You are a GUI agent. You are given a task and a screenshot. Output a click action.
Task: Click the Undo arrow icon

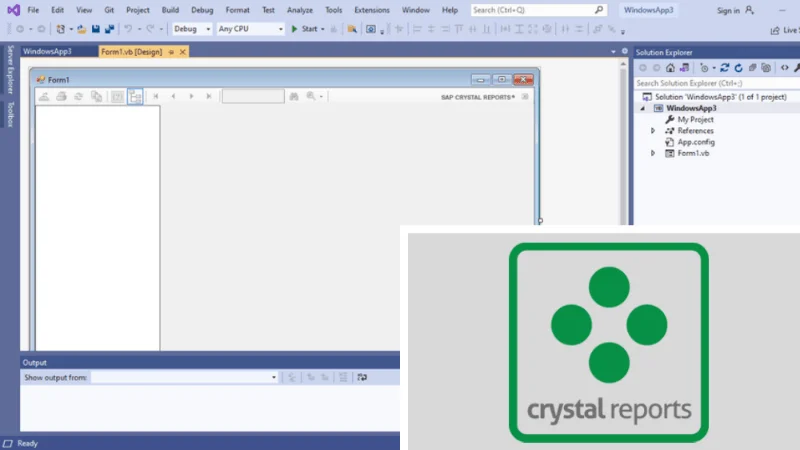coord(128,29)
